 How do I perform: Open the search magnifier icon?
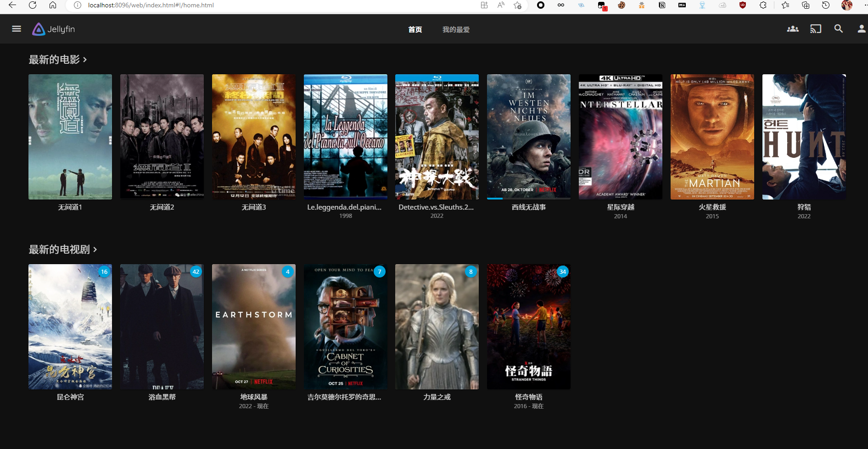click(x=839, y=29)
